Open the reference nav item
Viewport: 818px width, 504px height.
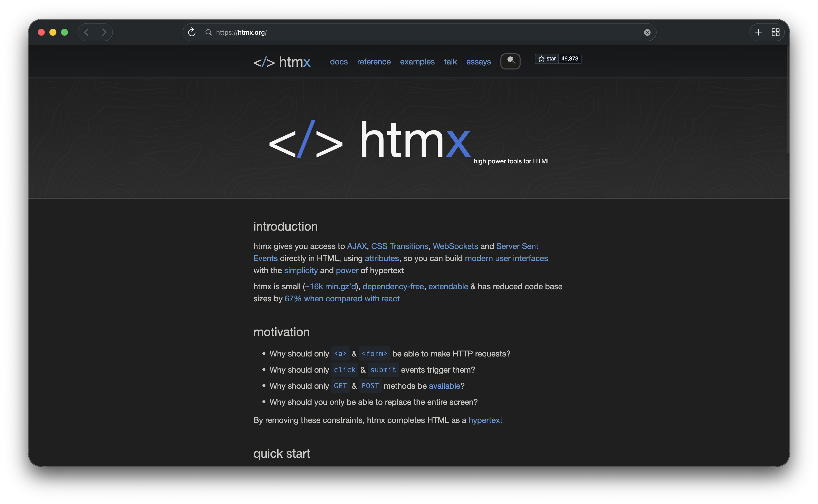tap(373, 62)
